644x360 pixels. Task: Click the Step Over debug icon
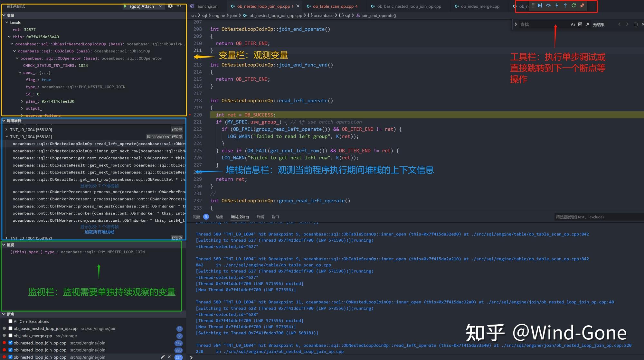point(548,5)
